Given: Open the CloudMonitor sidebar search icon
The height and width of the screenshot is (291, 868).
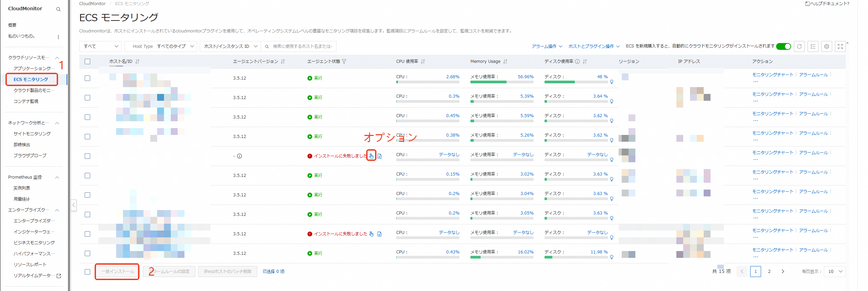Looking at the screenshot, I should (x=58, y=9).
